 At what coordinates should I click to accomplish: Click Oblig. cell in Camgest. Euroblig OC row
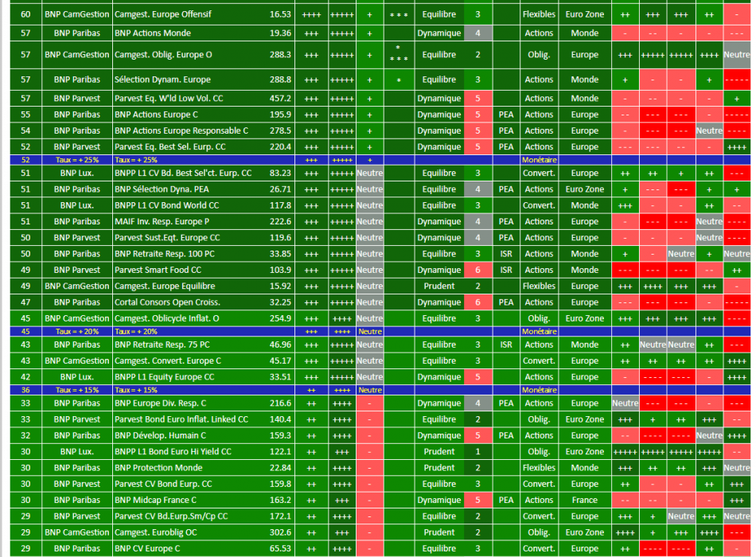pos(539,532)
